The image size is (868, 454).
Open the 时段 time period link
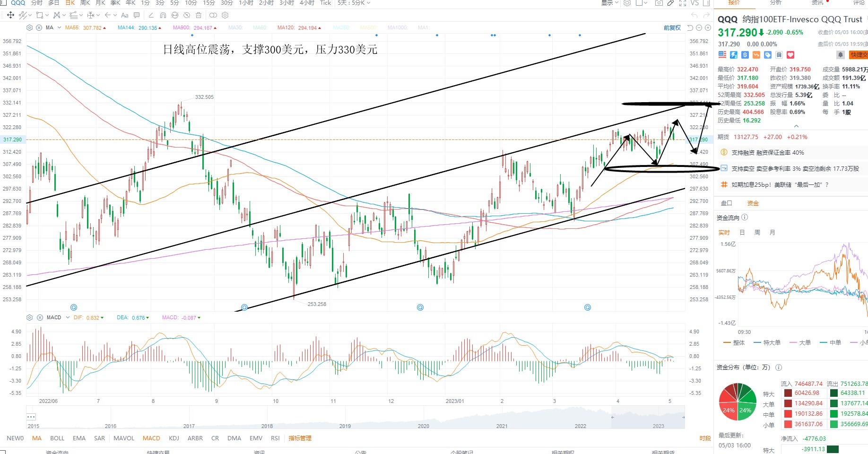705,438
